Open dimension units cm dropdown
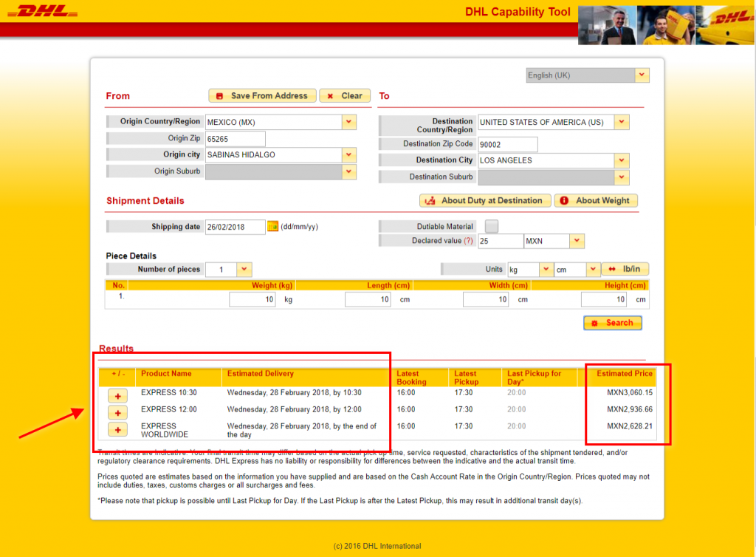 593,269
